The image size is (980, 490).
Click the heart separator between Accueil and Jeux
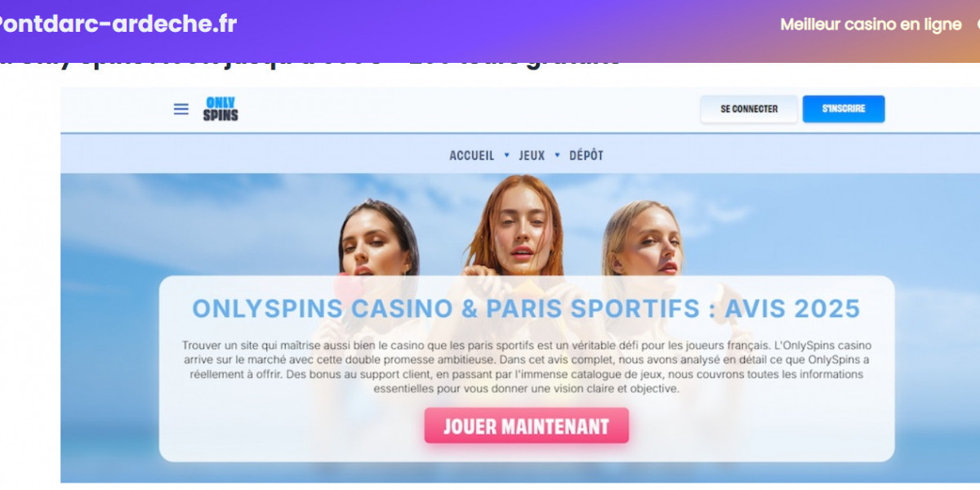point(506,155)
